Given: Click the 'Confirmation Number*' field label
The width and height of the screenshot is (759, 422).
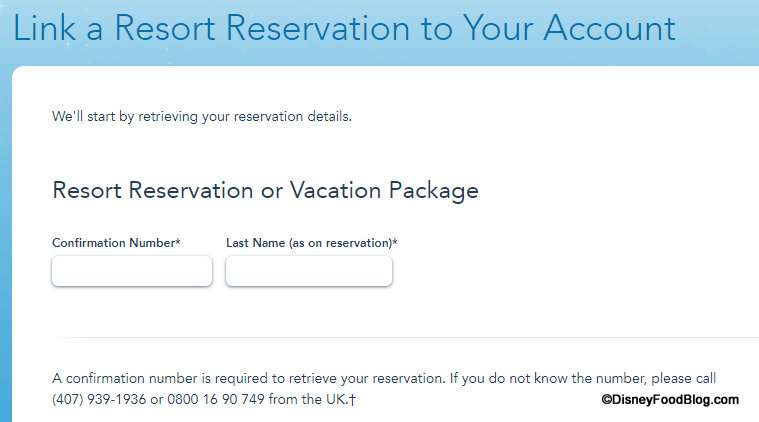Looking at the screenshot, I should (x=116, y=243).
